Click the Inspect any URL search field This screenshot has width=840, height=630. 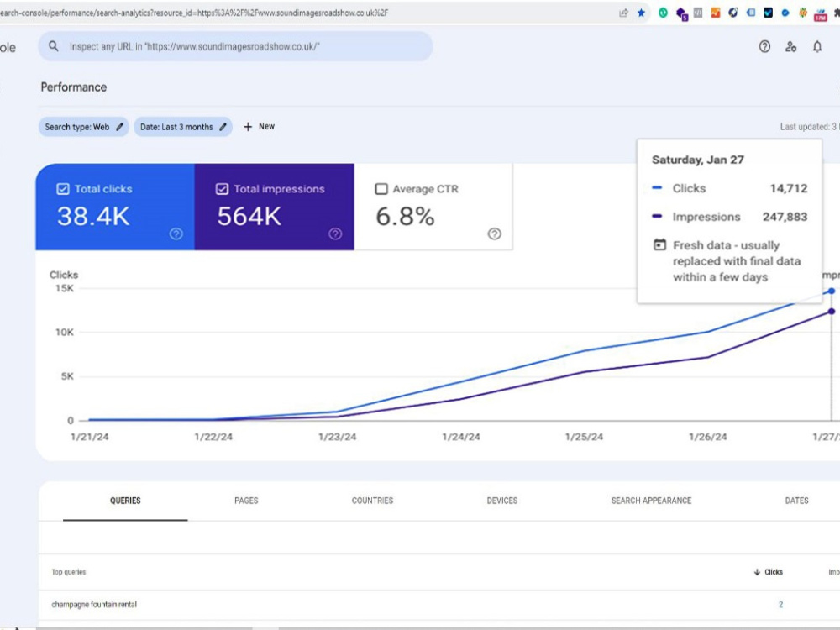(x=235, y=46)
